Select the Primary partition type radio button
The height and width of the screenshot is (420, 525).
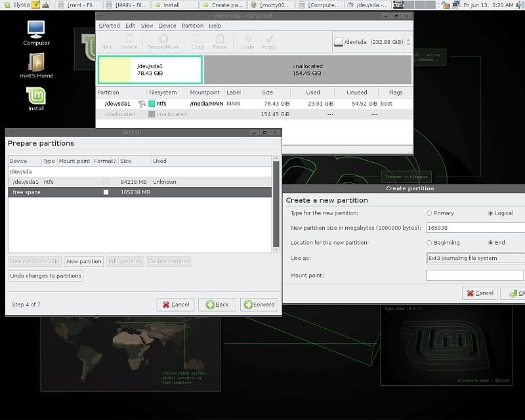(x=429, y=213)
